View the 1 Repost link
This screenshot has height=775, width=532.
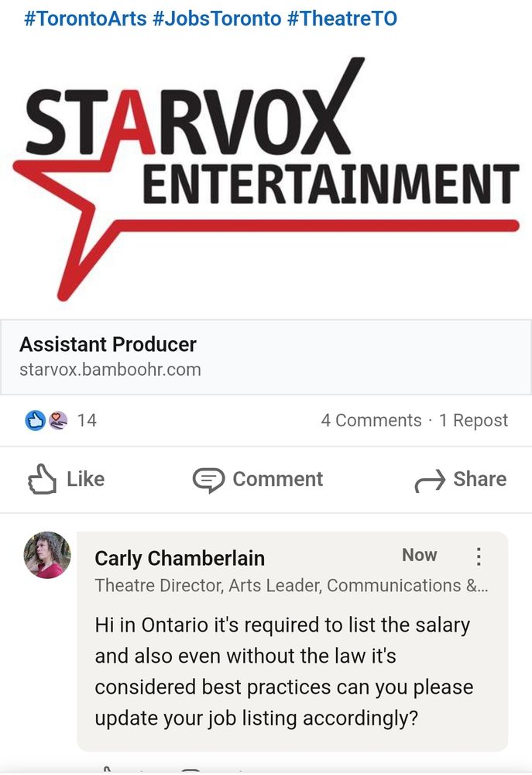point(473,420)
